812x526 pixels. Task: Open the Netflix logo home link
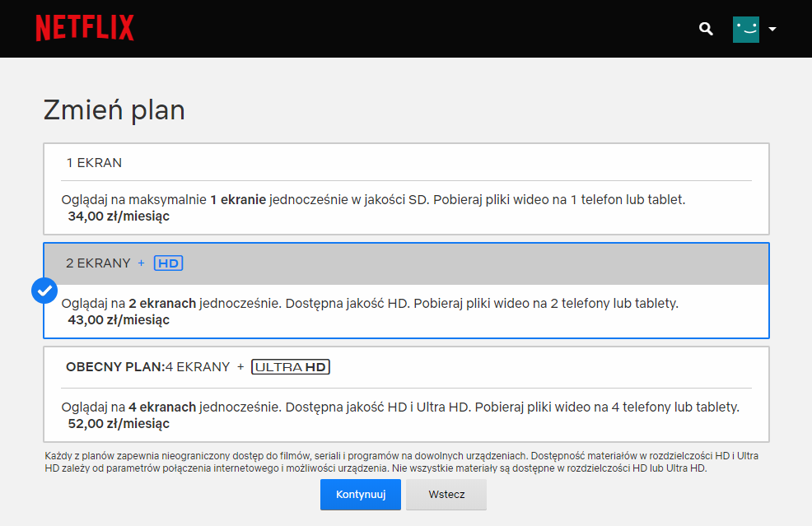tap(85, 28)
